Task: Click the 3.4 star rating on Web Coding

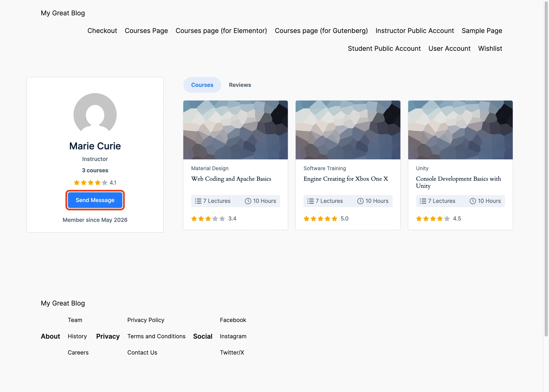Action: [214, 219]
